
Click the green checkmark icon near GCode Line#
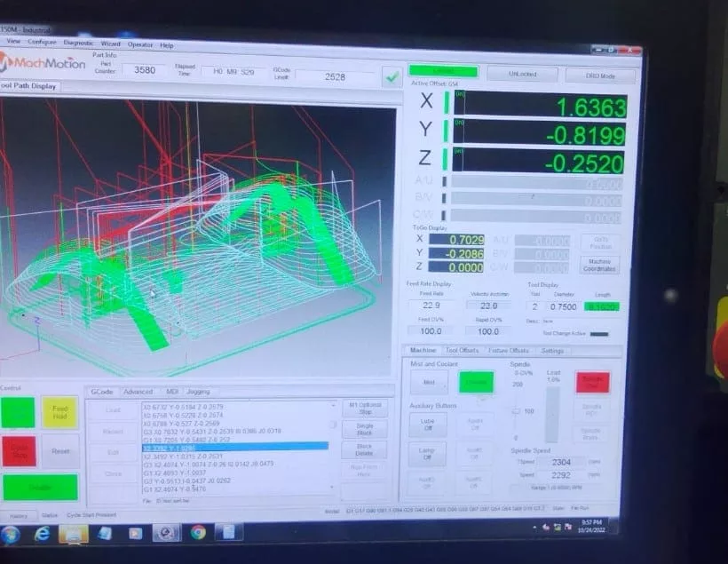coord(391,77)
